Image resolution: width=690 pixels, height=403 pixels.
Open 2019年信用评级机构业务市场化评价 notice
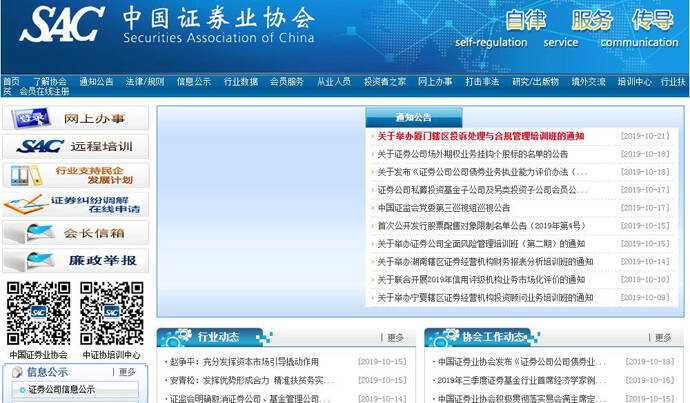[x=481, y=279]
